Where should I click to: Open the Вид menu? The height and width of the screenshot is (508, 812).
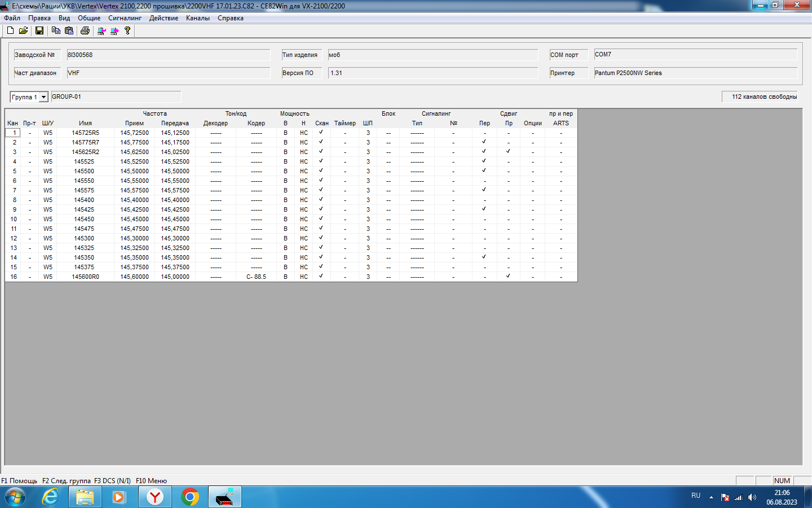(x=64, y=18)
